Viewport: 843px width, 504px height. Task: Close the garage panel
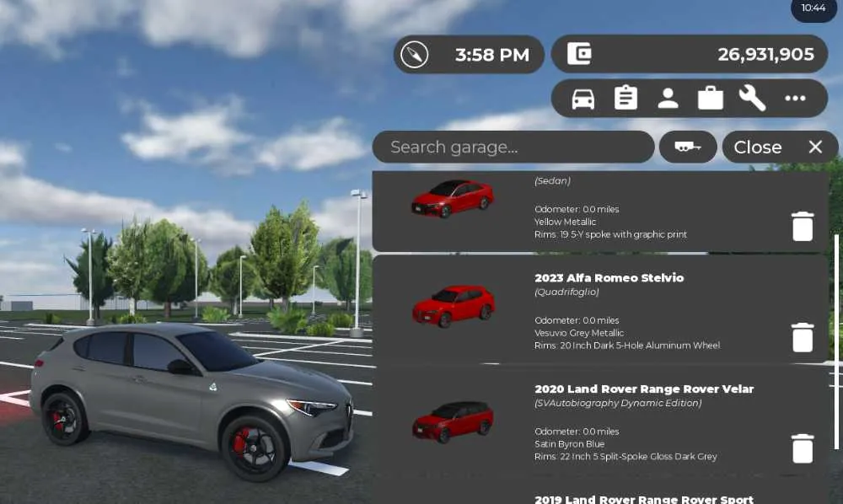[780, 147]
